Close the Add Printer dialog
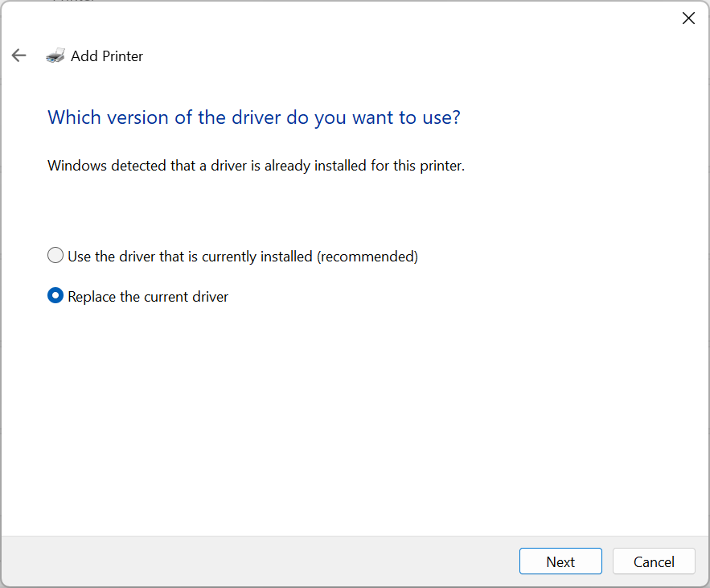This screenshot has height=588, width=710. (688, 19)
